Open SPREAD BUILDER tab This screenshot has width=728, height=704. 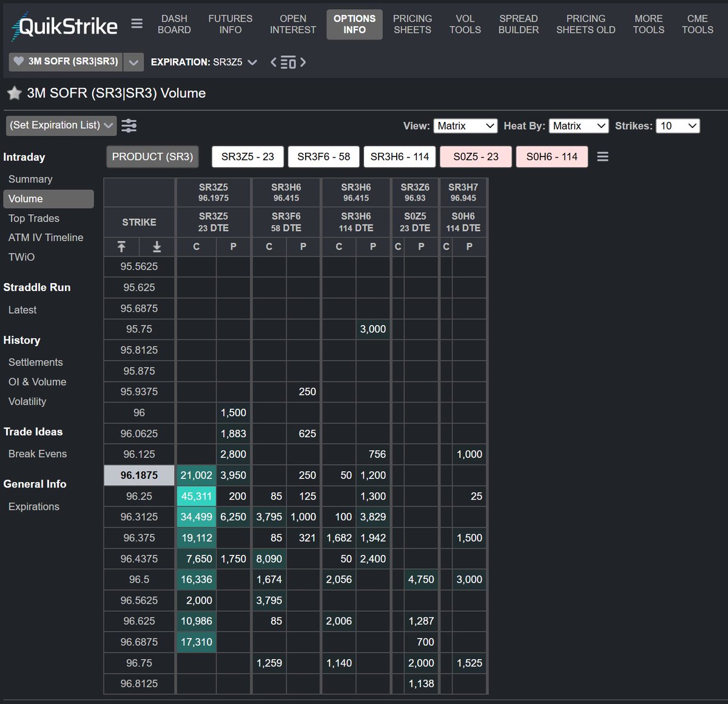(x=519, y=24)
